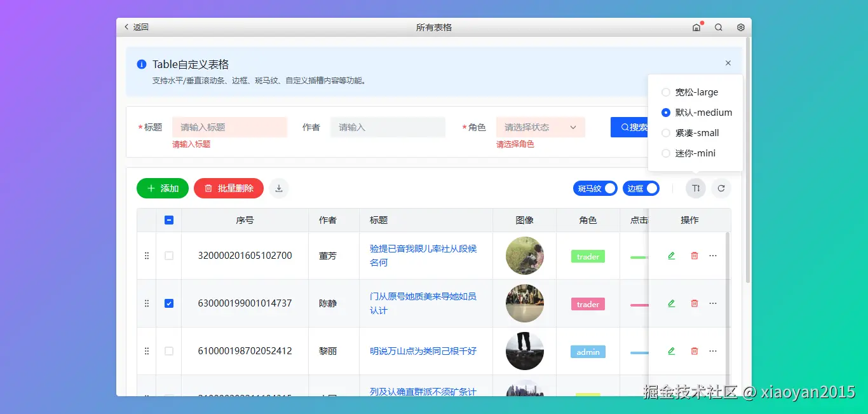Select 迷你-mini size option
The width and height of the screenshot is (868, 414).
[689, 153]
